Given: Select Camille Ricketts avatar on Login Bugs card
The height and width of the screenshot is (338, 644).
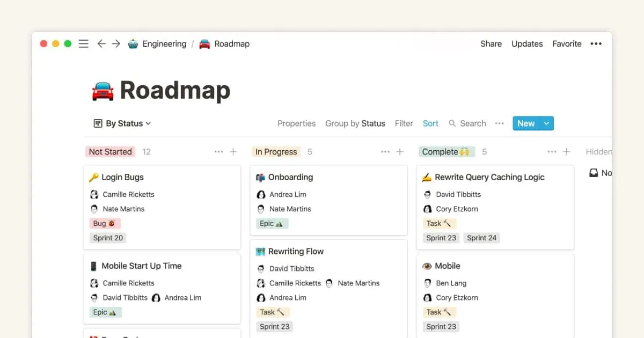Looking at the screenshot, I should [x=94, y=194].
